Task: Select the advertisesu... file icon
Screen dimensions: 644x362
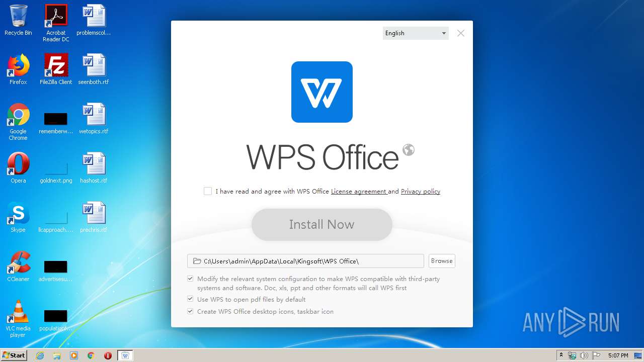Action: [56, 270]
